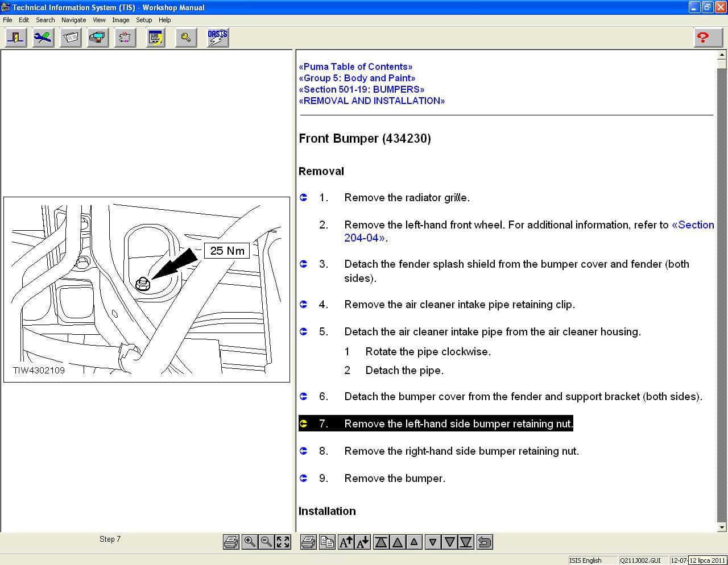This screenshot has height=565, width=728.
Task: Click the blue bullet beside step 5
Action: click(304, 331)
